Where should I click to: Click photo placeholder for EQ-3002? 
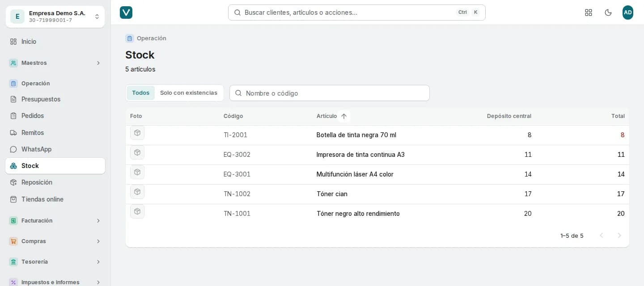click(x=137, y=152)
